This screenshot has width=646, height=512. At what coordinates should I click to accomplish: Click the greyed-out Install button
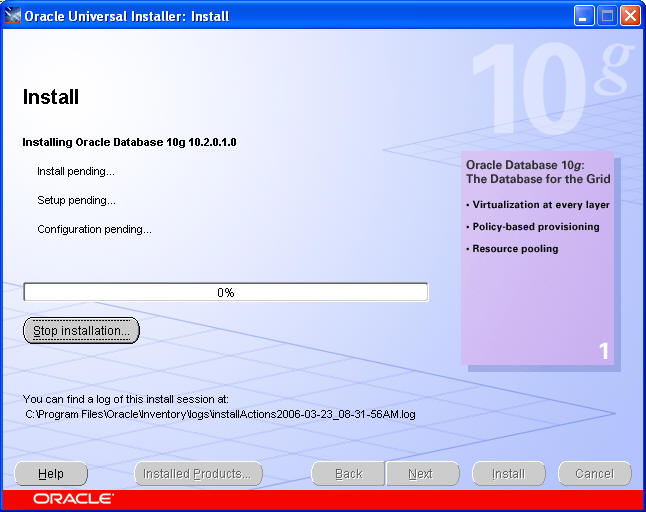(508, 474)
